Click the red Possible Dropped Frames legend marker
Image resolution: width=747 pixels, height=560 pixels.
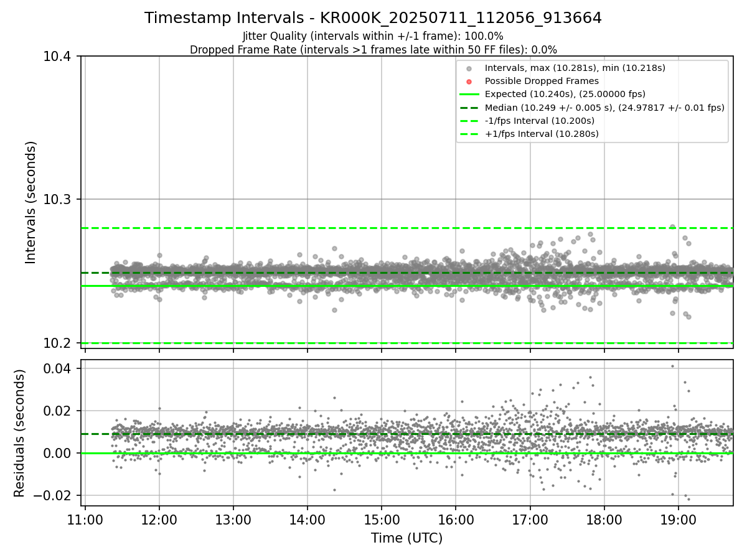click(469, 82)
